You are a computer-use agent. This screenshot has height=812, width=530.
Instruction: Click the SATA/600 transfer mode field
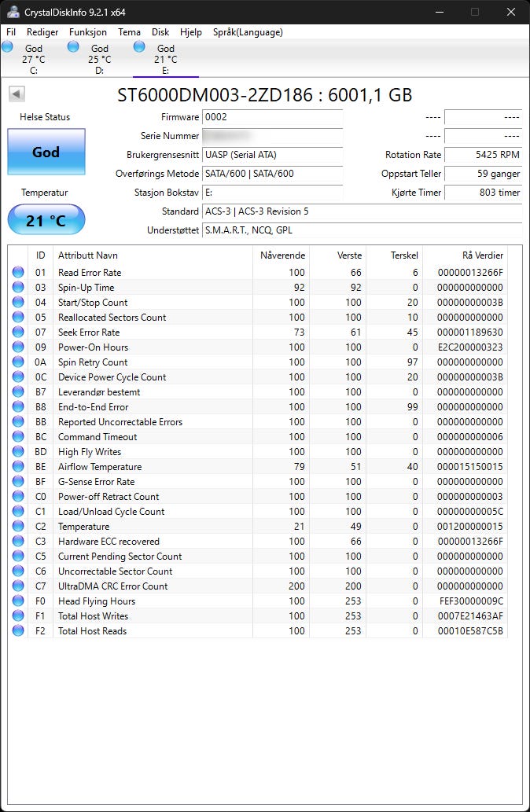273,174
